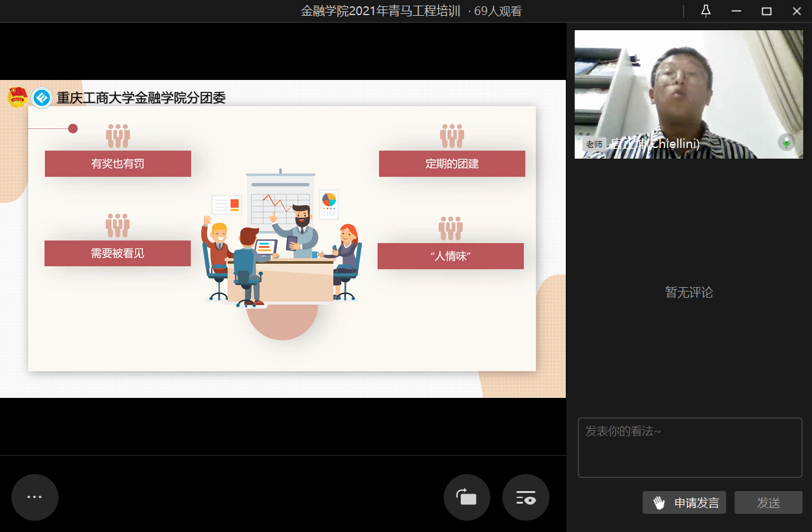Click the raised hand icon
The width and height of the screenshot is (812, 532).
(658, 502)
